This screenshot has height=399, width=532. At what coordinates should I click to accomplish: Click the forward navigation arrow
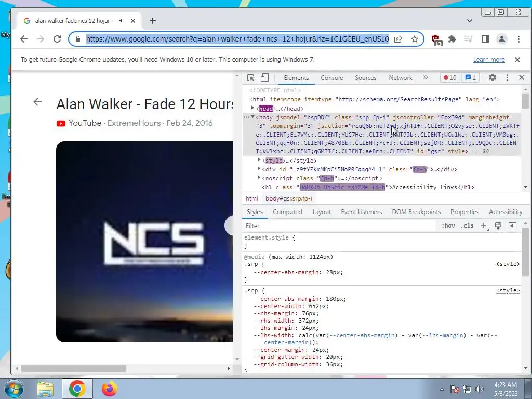point(41,39)
